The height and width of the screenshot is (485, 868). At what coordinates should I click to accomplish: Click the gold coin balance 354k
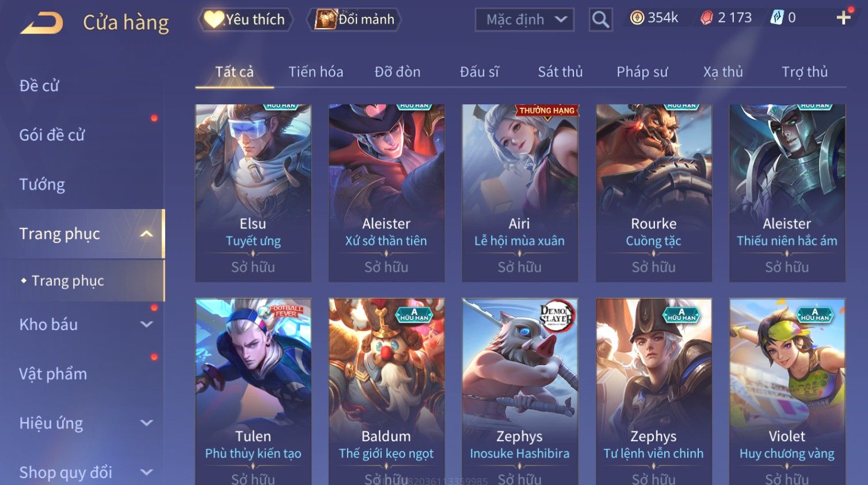[654, 18]
